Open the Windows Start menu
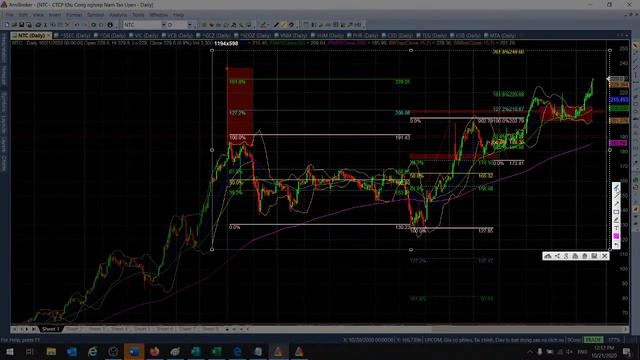640x360 pixels. pos(9,351)
